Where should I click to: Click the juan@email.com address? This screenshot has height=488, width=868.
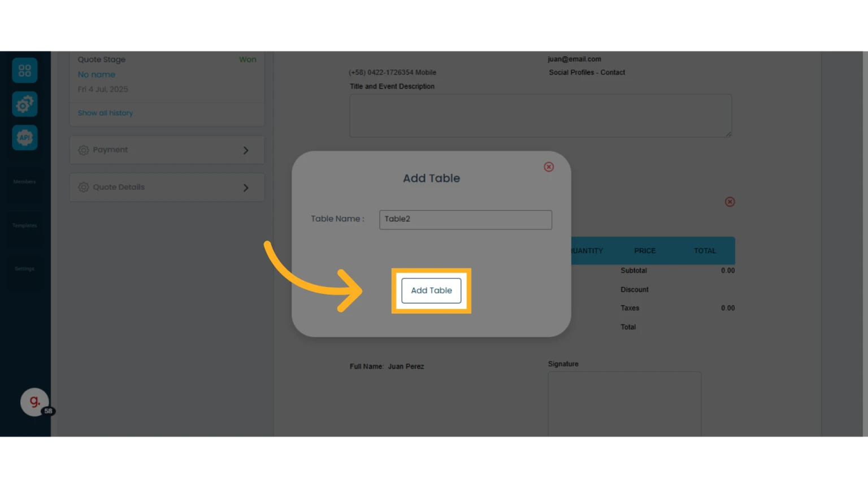[574, 59]
